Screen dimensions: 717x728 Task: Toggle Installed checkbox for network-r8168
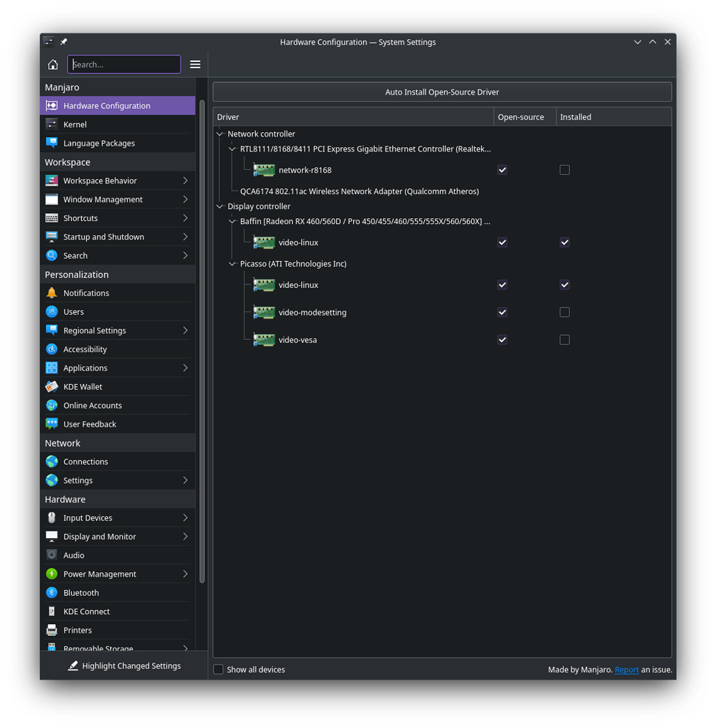click(564, 170)
